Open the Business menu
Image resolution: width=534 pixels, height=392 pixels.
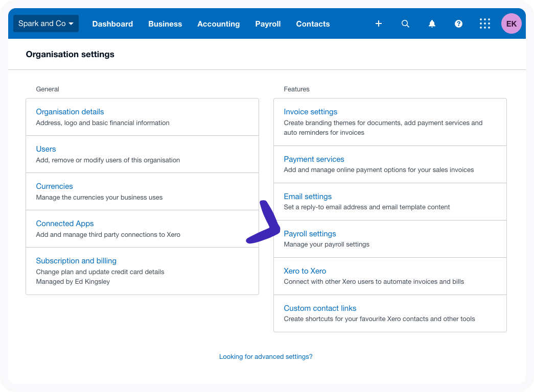click(165, 24)
